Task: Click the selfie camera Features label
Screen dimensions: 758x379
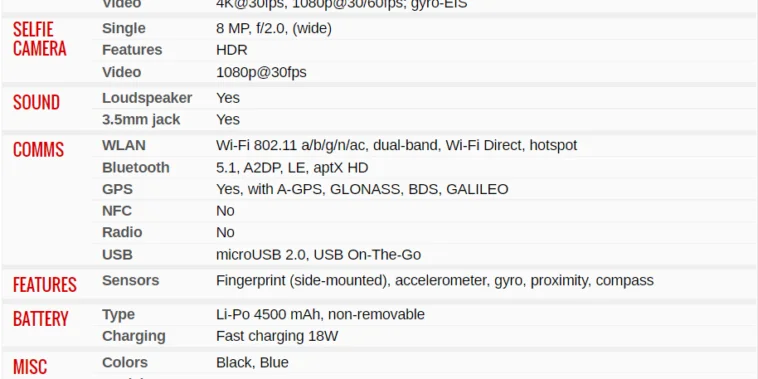Action: [132, 50]
